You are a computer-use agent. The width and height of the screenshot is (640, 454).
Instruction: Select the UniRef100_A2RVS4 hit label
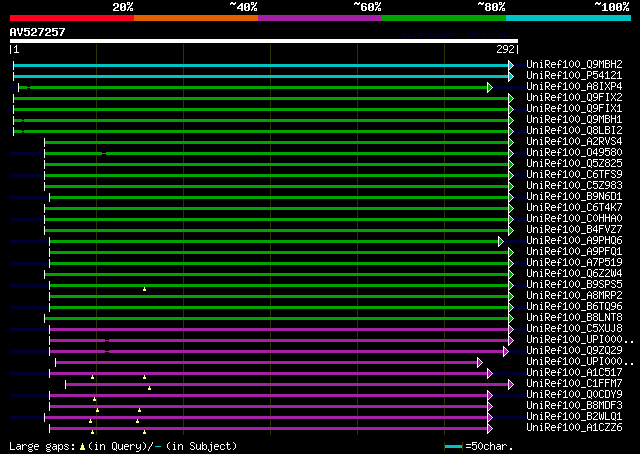pos(574,142)
